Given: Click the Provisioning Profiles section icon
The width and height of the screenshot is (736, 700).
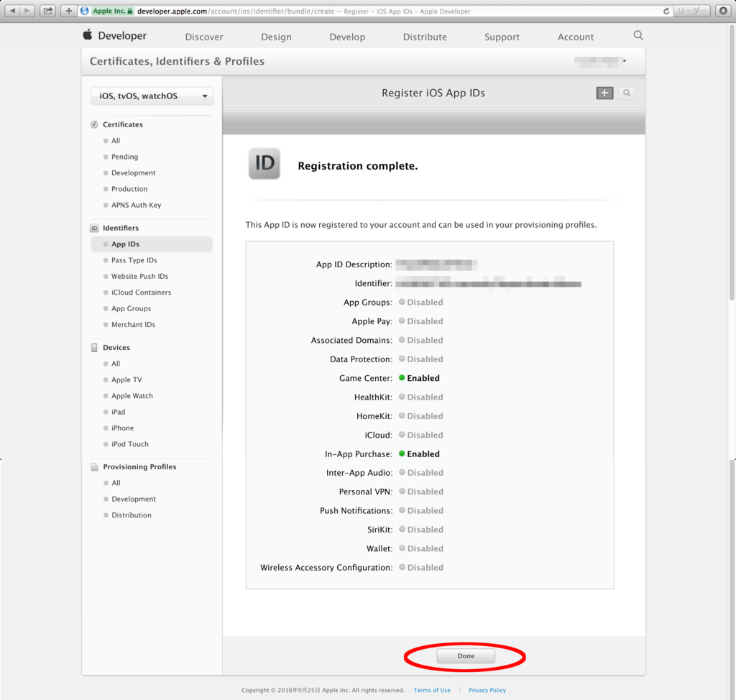Looking at the screenshot, I should click(x=94, y=466).
